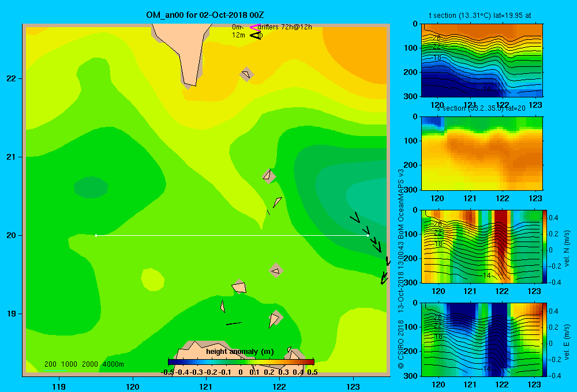Click the 't section (13..31°C) lat=19.95' panel title

tap(480, 16)
